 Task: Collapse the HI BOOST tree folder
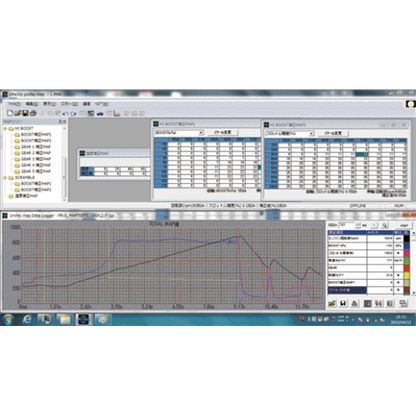(5, 128)
